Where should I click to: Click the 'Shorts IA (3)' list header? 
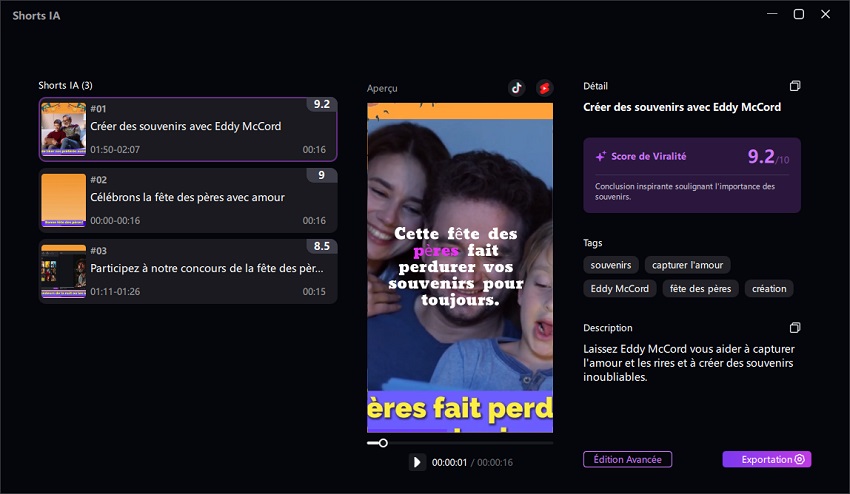click(65, 85)
